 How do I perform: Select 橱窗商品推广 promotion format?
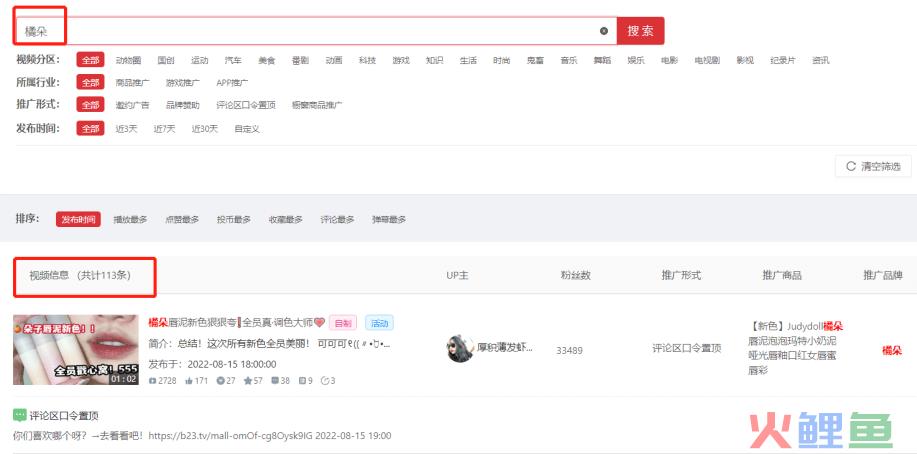(317, 105)
